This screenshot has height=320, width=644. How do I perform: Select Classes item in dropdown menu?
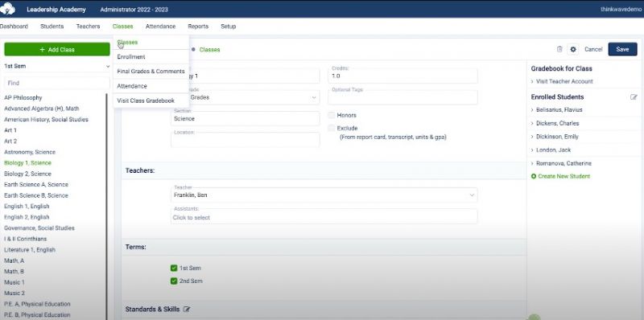(151, 43)
